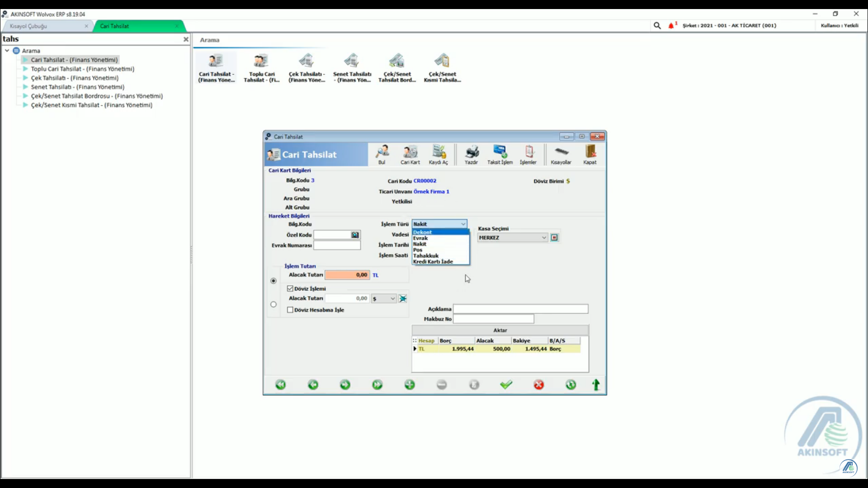
Task: Go to next record with green right arrow
Action: pos(345,385)
